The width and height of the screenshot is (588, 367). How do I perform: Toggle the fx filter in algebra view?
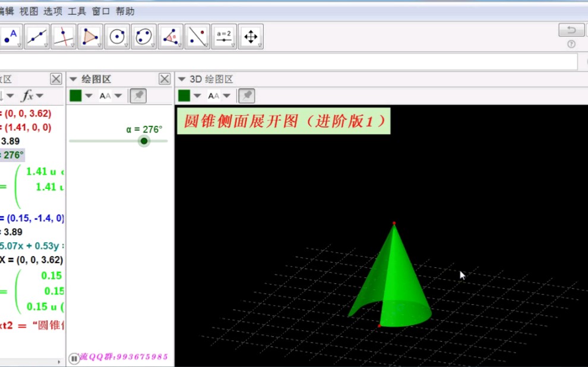click(x=27, y=95)
